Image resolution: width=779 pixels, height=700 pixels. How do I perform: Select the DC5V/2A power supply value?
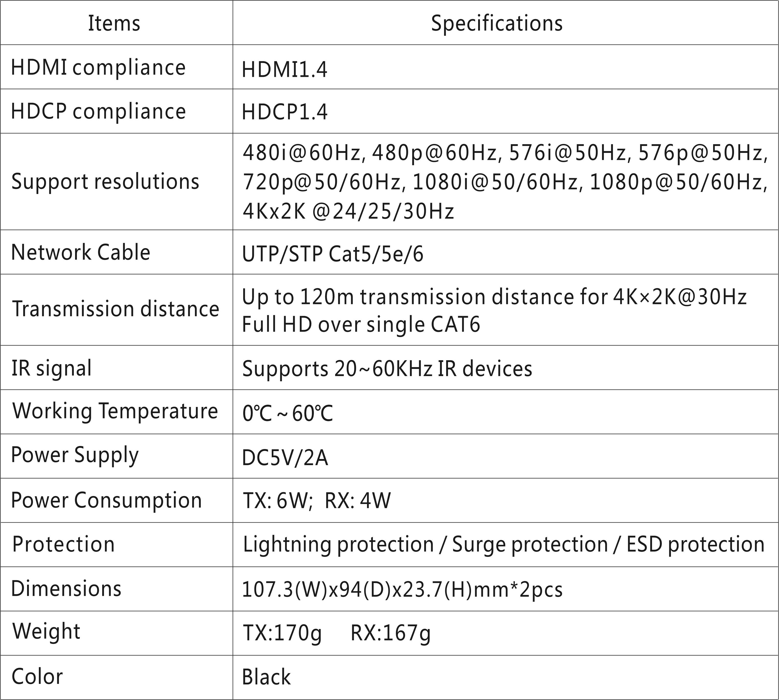(x=285, y=458)
